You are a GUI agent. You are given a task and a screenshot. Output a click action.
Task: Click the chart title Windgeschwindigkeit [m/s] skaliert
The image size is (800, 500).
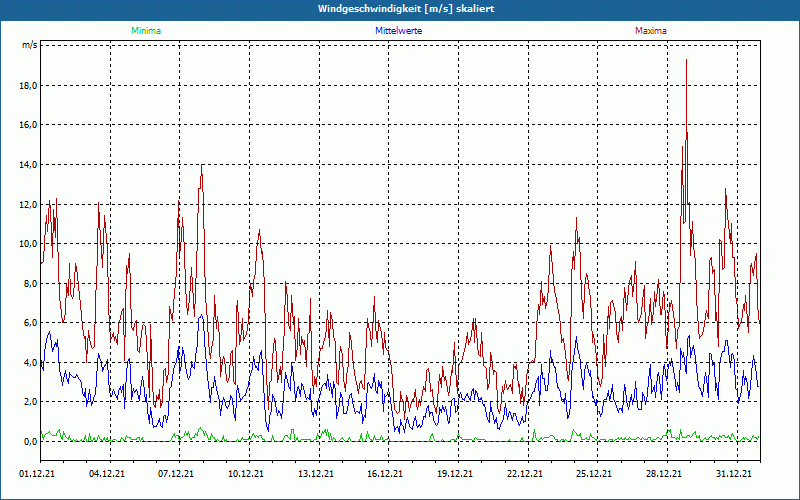406,9
